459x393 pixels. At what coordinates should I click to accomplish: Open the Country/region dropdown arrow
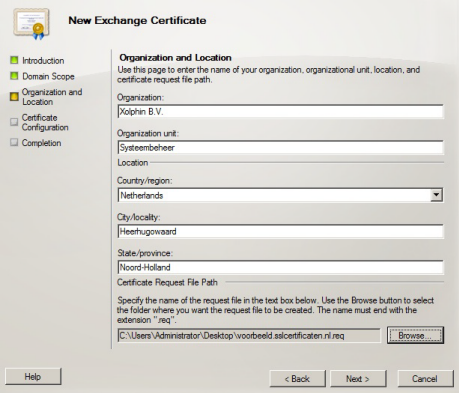click(x=436, y=195)
